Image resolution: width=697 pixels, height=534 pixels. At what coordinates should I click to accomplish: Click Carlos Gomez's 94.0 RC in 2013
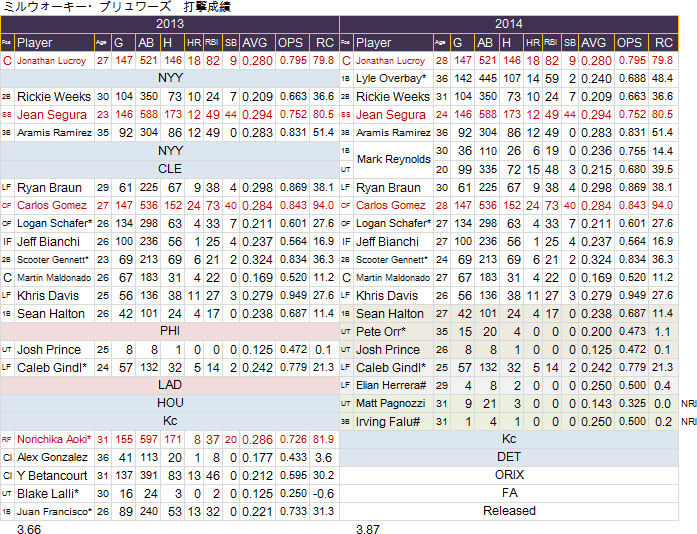[x=324, y=205]
